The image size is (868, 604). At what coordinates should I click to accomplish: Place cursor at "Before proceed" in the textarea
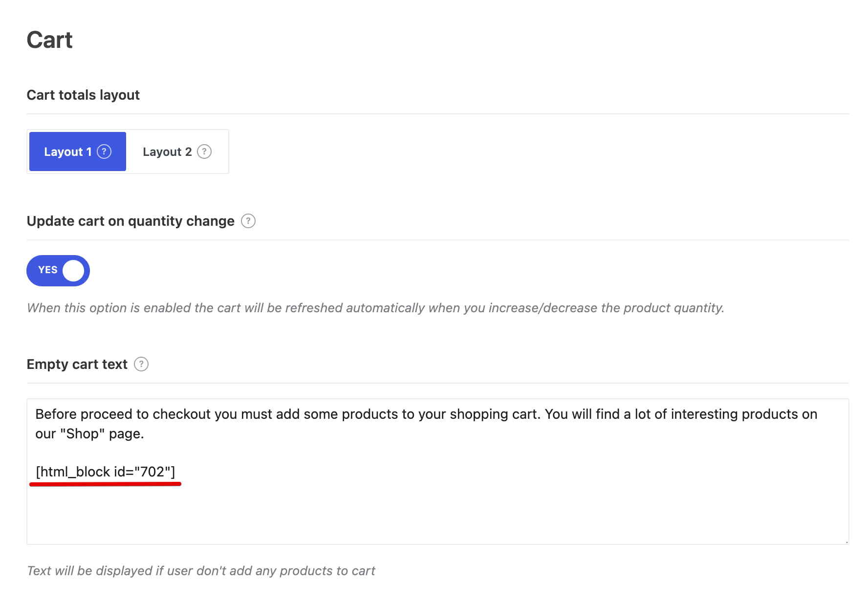click(x=84, y=414)
